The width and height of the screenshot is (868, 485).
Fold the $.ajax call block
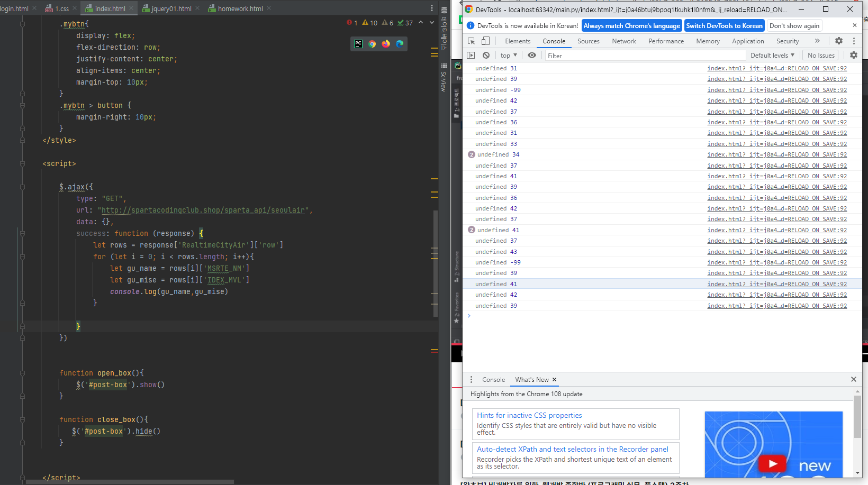click(22, 187)
